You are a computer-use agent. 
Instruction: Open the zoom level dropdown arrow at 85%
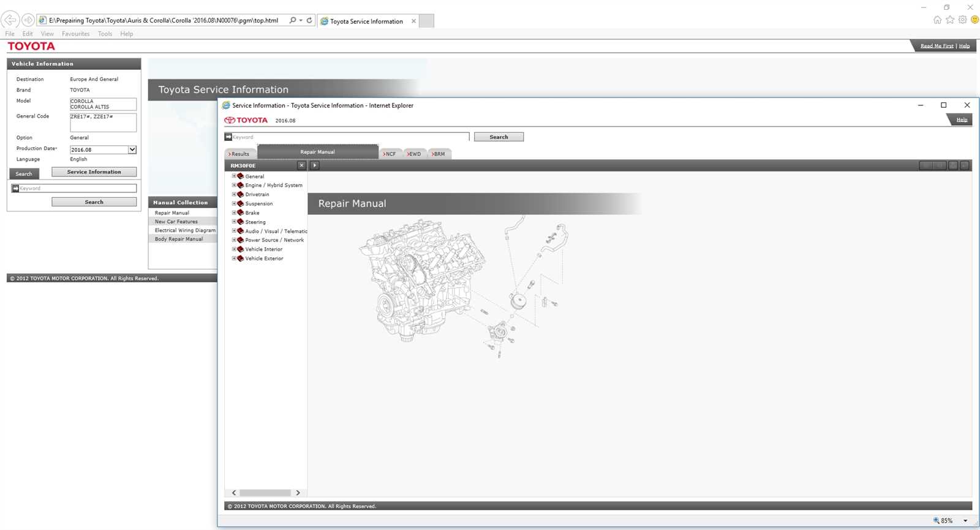[965, 521]
